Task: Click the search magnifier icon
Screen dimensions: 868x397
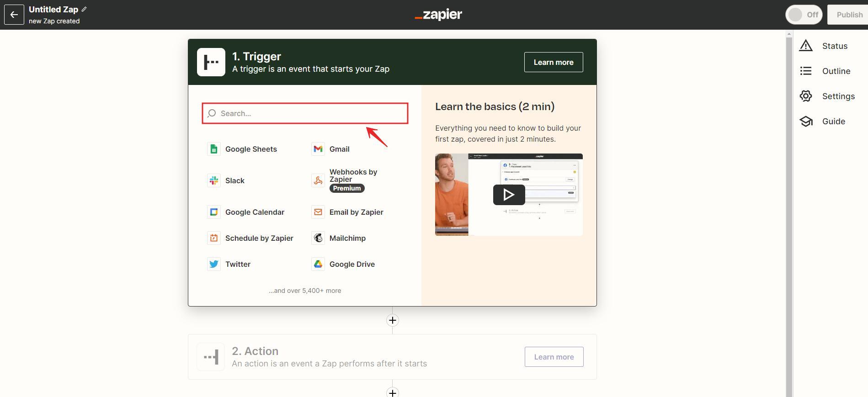Action: click(212, 113)
